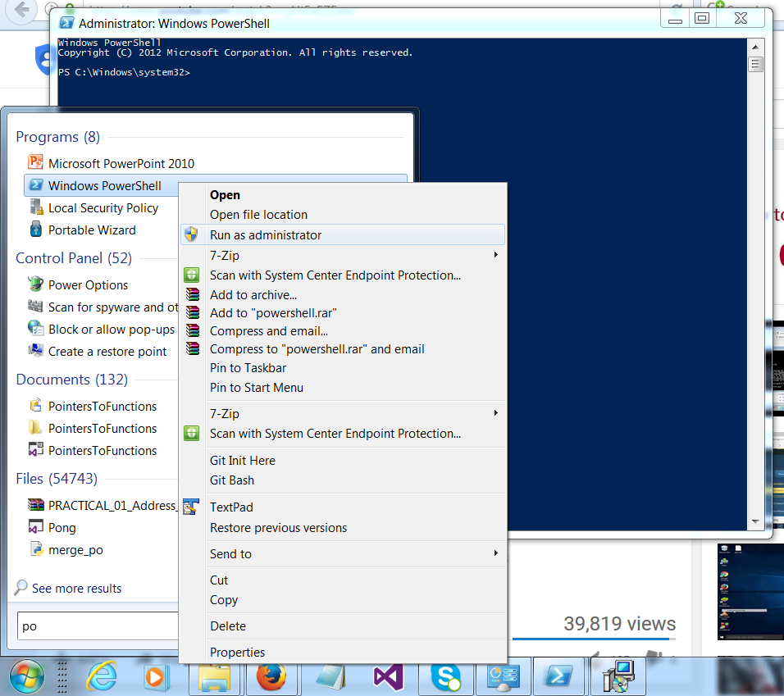Viewport: 784px width, 696px height.
Task: Open the Documents (132) results header
Action: (71, 380)
